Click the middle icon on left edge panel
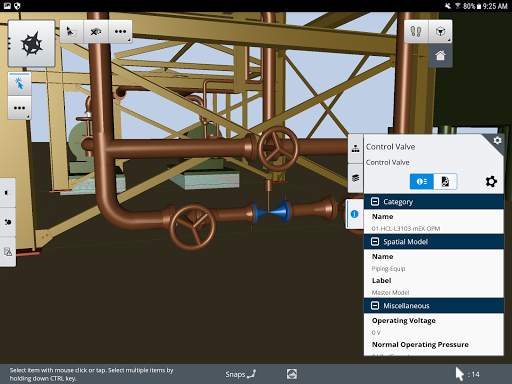 point(7,222)
